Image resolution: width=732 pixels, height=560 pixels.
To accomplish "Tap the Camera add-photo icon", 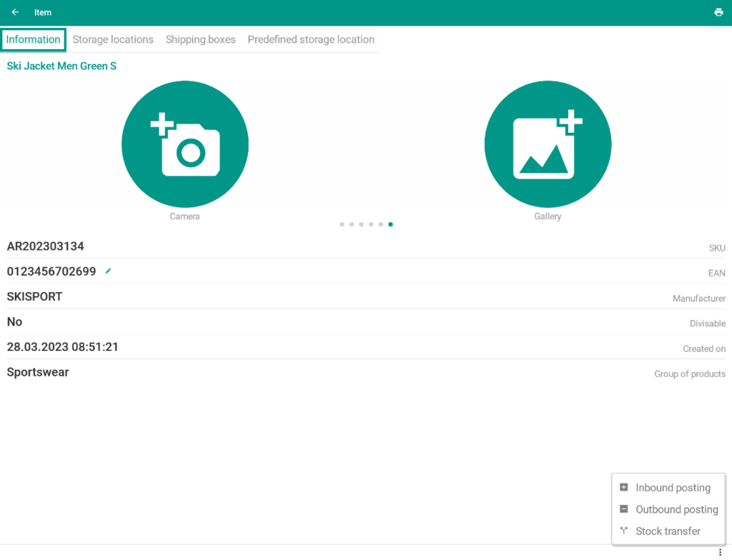I will click(x=185, y=144).
